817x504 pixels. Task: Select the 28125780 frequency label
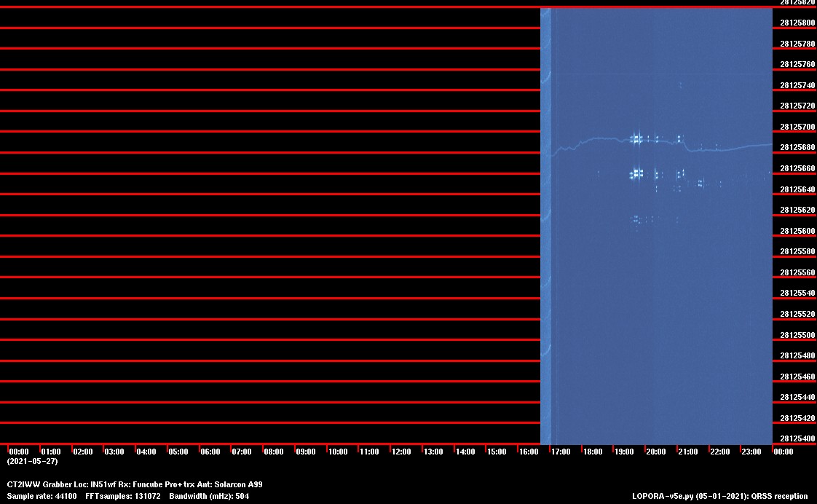click(x=797, y=44)
